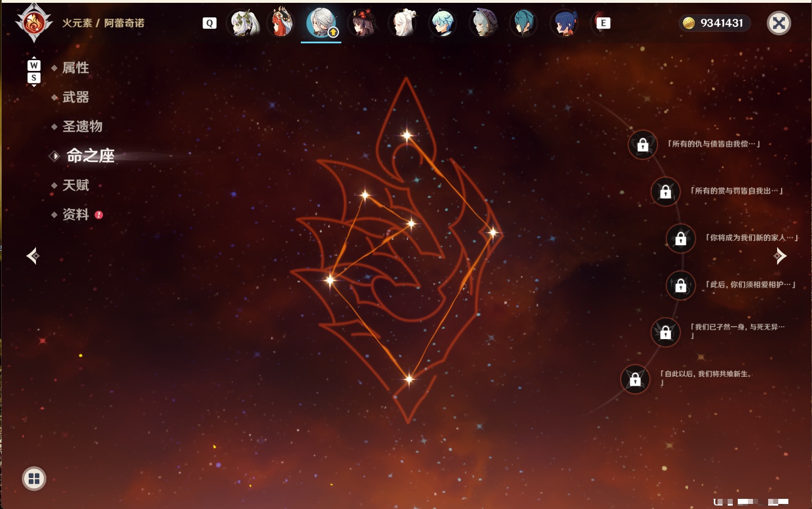The image size is (812, 509).
Task: Open the 武器 weapon menu
Action: coord(75,97)
